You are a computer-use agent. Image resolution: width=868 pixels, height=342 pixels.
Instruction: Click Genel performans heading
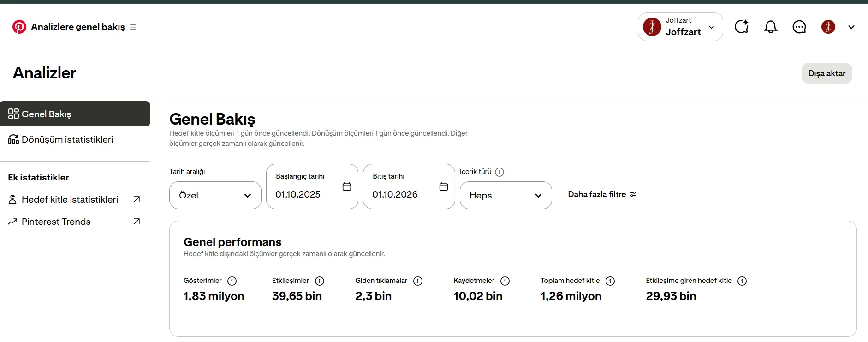[x=232, y=242]
